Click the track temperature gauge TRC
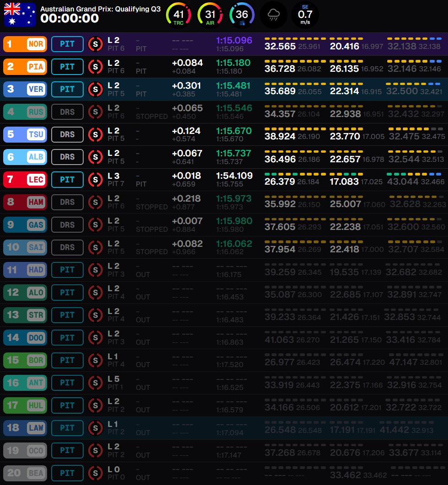448x485 pixels. tap(179, 15)
